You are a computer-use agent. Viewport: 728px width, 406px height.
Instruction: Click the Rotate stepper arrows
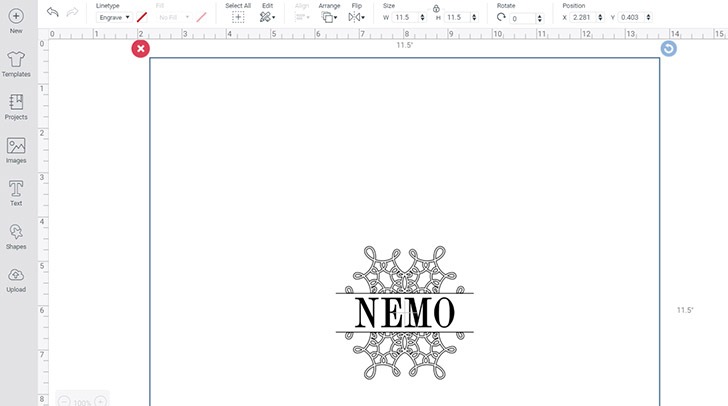click(x=540, y=19)
